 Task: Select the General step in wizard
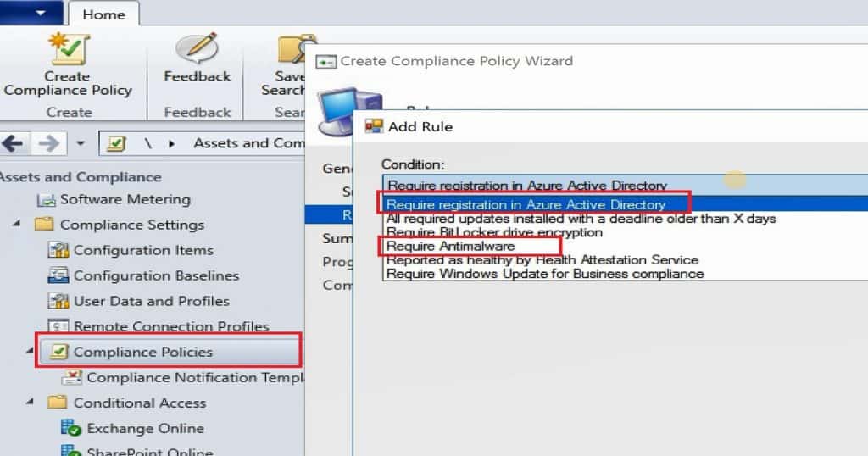pyautogui.click(x=337, y=168)
